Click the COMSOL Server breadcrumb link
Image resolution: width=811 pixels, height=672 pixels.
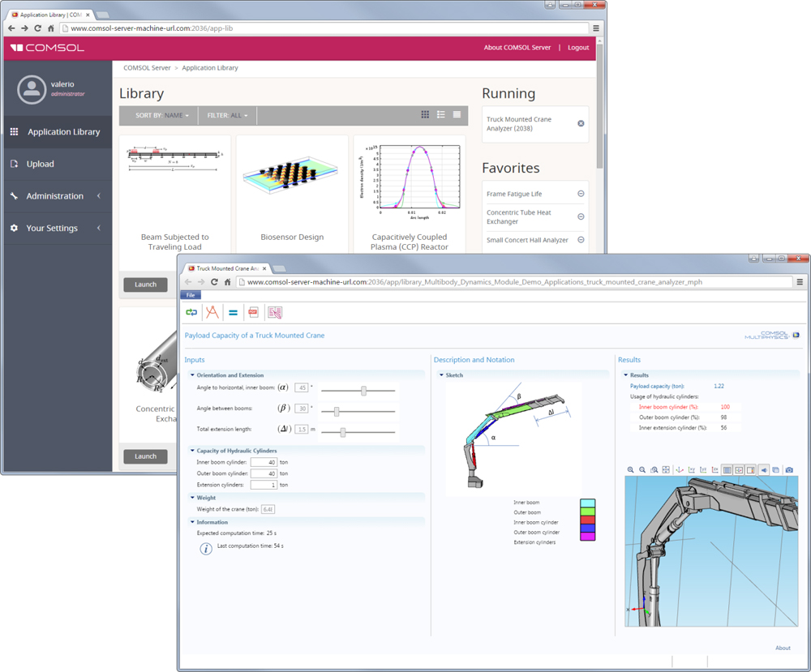(x=147, y=68)
